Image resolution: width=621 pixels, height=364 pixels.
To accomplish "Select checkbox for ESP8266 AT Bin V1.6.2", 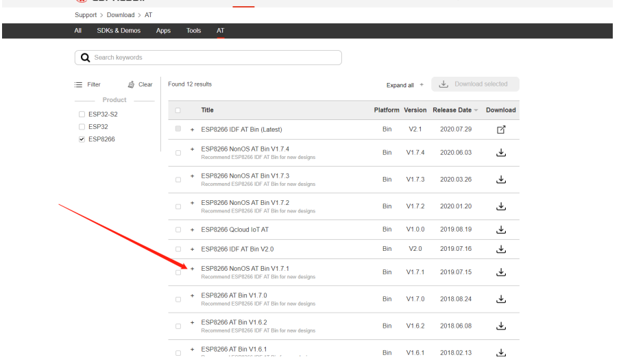I will pos(178,326).
